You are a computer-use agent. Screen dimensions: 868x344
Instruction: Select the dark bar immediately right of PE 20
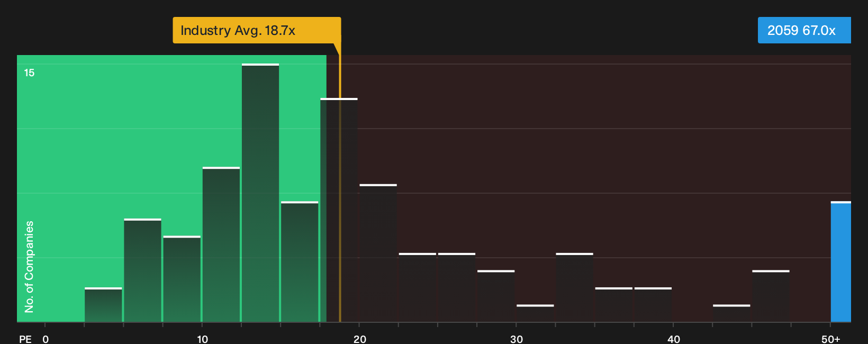tap(378, 254)
